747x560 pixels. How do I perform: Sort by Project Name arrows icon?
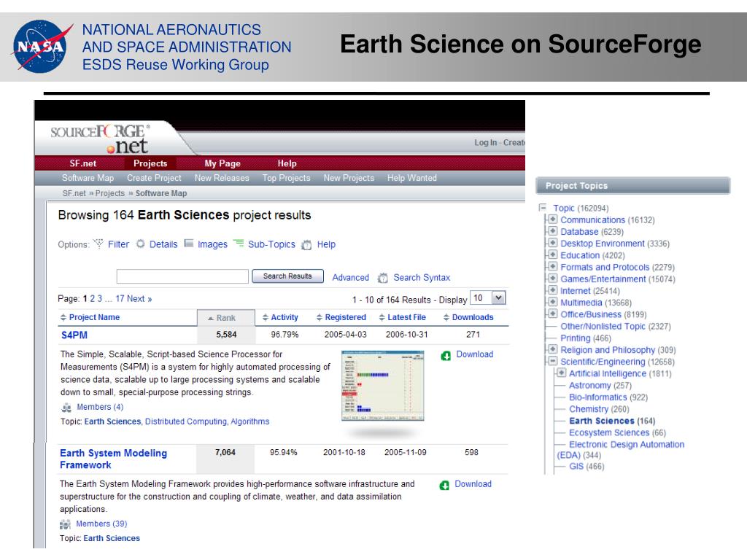(x=63, y=318)
